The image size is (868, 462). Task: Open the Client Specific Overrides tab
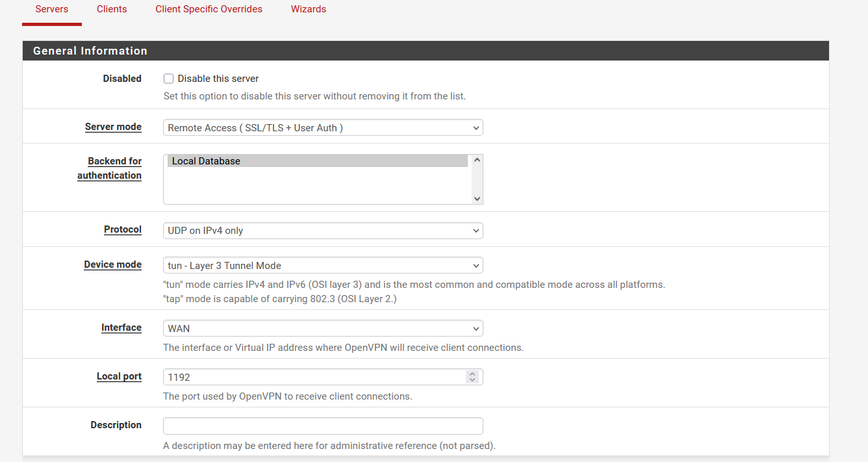click(208, 9)
